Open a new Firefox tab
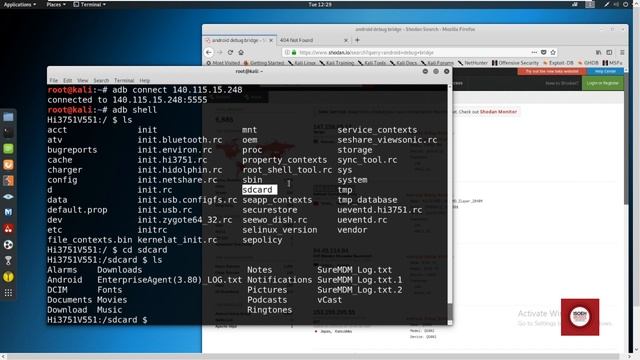This screenshot has height=360, width=640. tap(358, 40)
